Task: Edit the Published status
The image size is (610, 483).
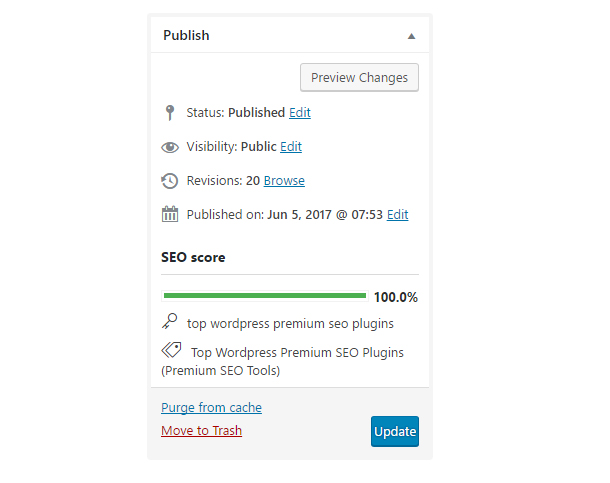Action: (x=300, y=113)
